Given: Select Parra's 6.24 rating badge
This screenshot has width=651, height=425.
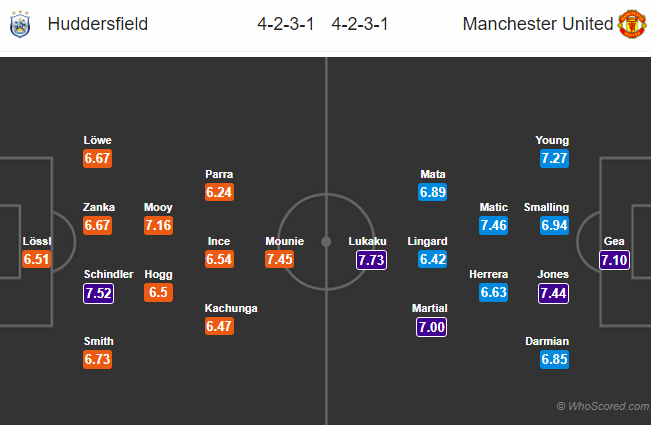Looking at the screenshot, I should [219, 192].
